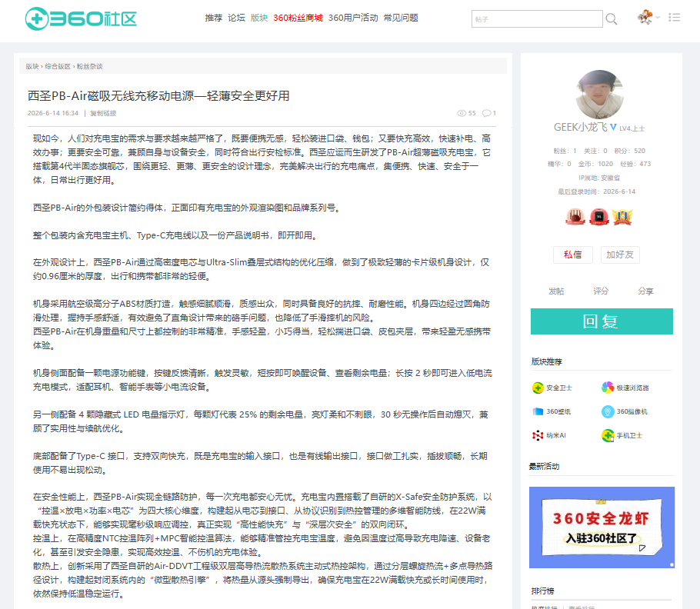This screenshot has width=700, height=609.
Task: Click 金币: 1020 stat
Action: click(x=595, y=165)
